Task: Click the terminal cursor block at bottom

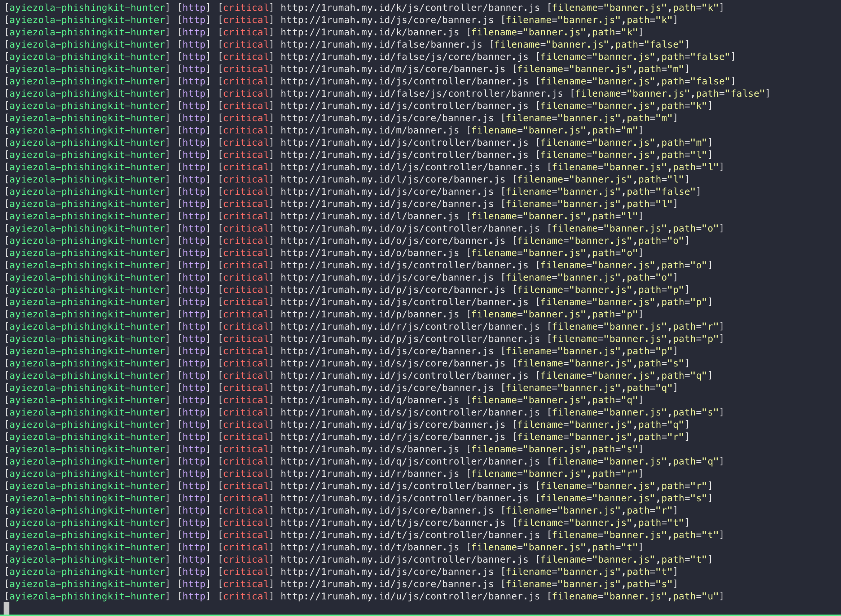Action: [6, 608]
